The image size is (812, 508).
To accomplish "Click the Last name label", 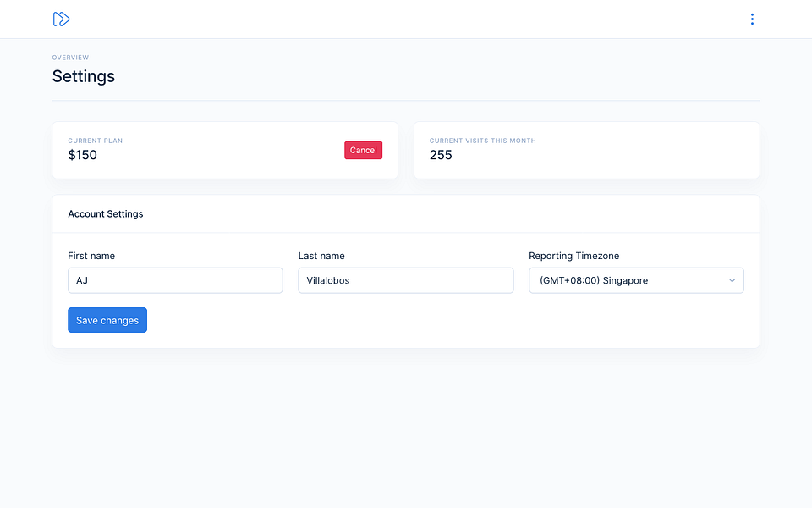I will click(321, 256).
